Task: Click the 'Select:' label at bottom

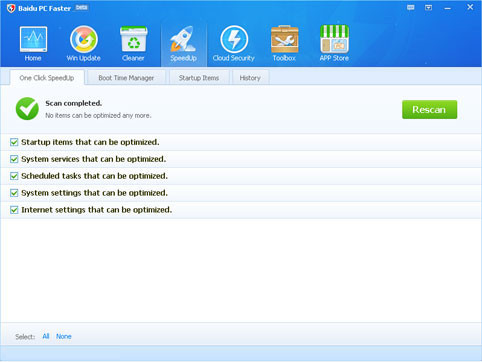Action: pos(25,337)
